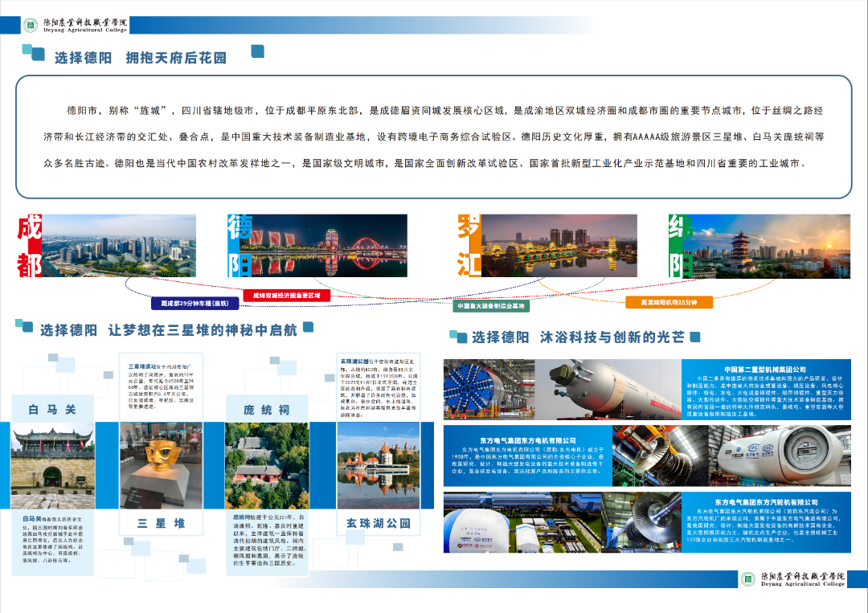This screenshot has height=613, width=868.
Task: Click the red 成绵双城经济圈重要区域 label
Action: pyautogui.click(x=286, y=296)
